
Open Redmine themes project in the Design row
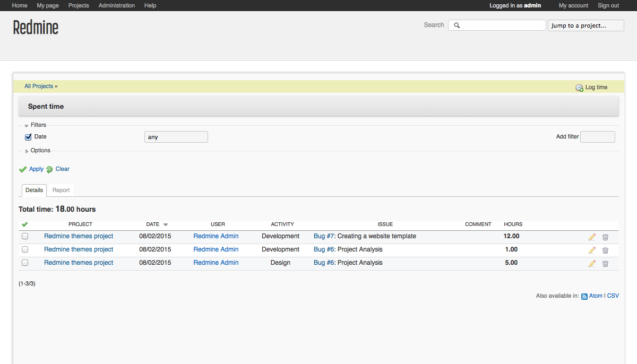(x=79, y=263)
